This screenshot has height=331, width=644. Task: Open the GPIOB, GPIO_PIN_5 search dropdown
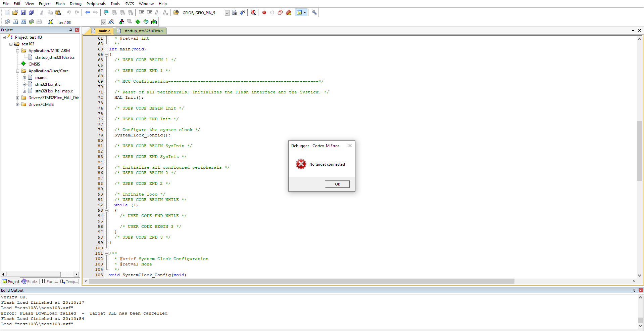pos(227,12)
